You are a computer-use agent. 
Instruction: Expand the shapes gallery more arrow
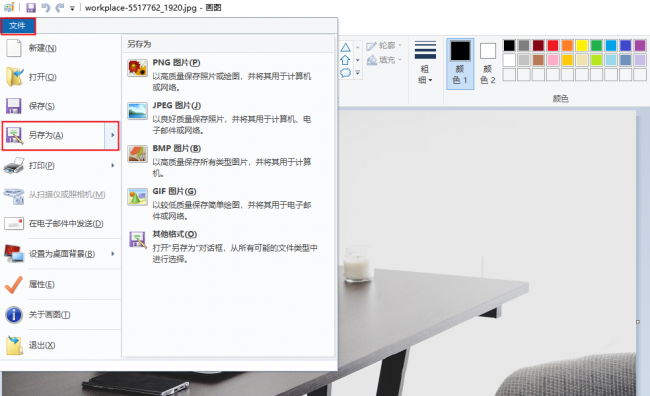pyautogui.click(x=358, y=73)
